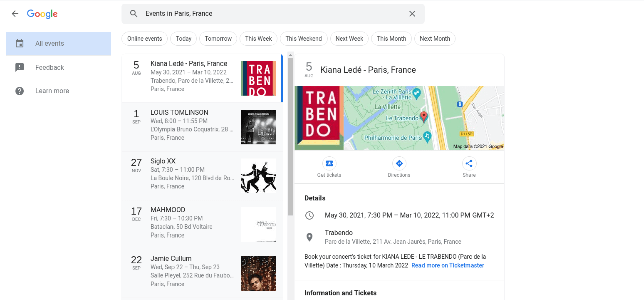Select the Next Month filter tab
This screenshot has height=300, width=644.
435,38
